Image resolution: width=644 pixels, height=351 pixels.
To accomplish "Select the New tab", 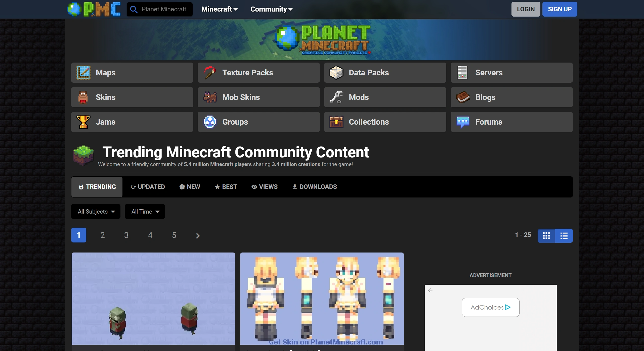I will (190, 187).
